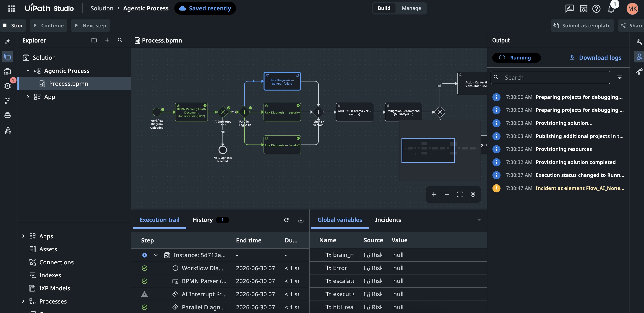Create a new folder in Explorer
Viewport: 644px width, 313px height.
click(94, 40)
